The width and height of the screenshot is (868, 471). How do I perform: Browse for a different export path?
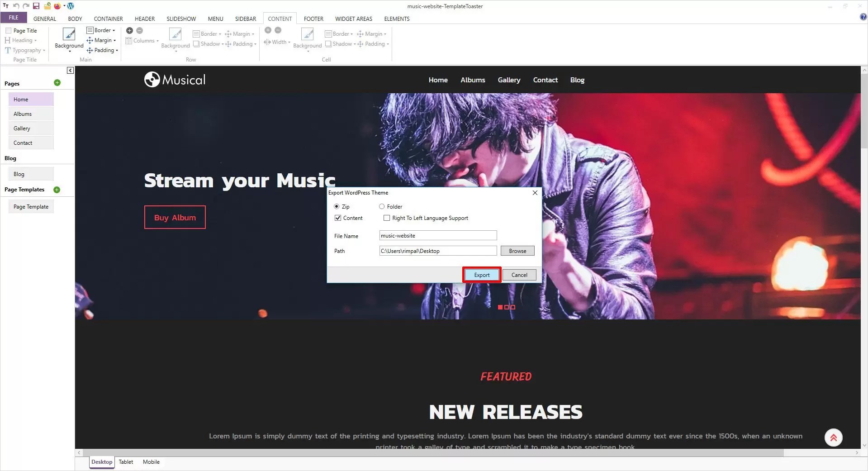(517, 251)
